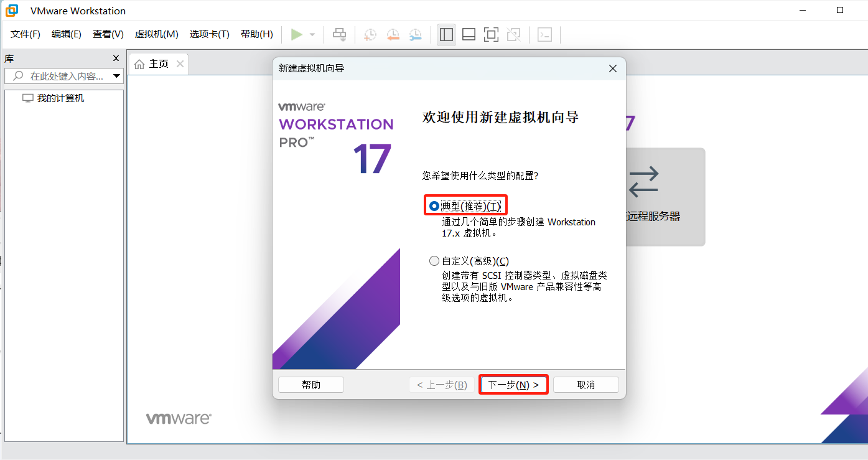868x460 pixels.
Task: Click the search magnifier icon in library
Action: [18, 76]
